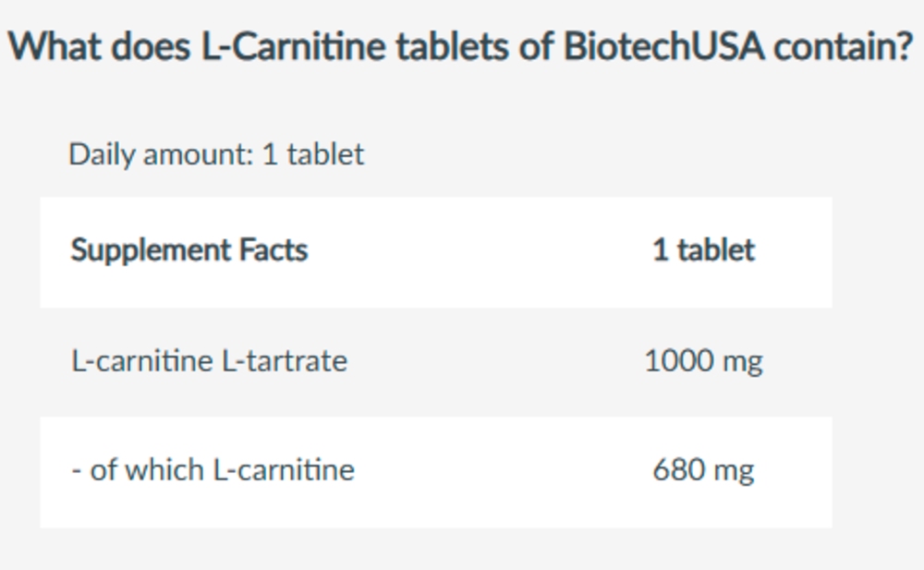Select the word Daily above the table

[102, 155]
